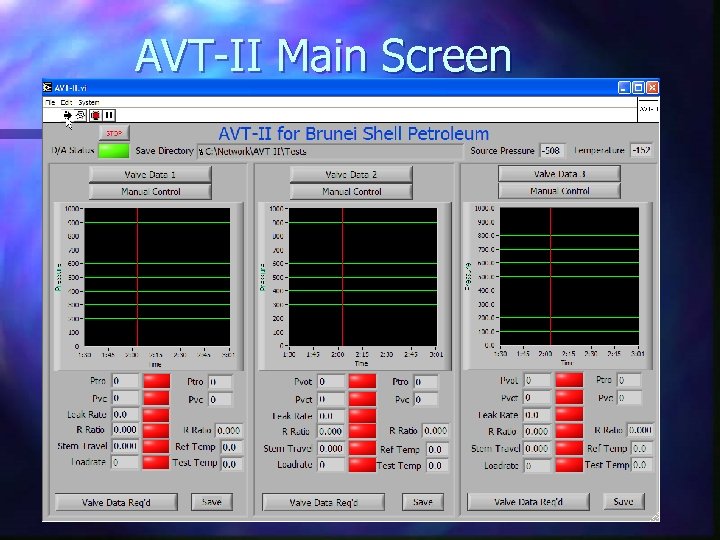The image size is (720, 540).
Task: Click the red LED beside Pvot in the Valve Data 2 panel
Action: click(362, 381)
